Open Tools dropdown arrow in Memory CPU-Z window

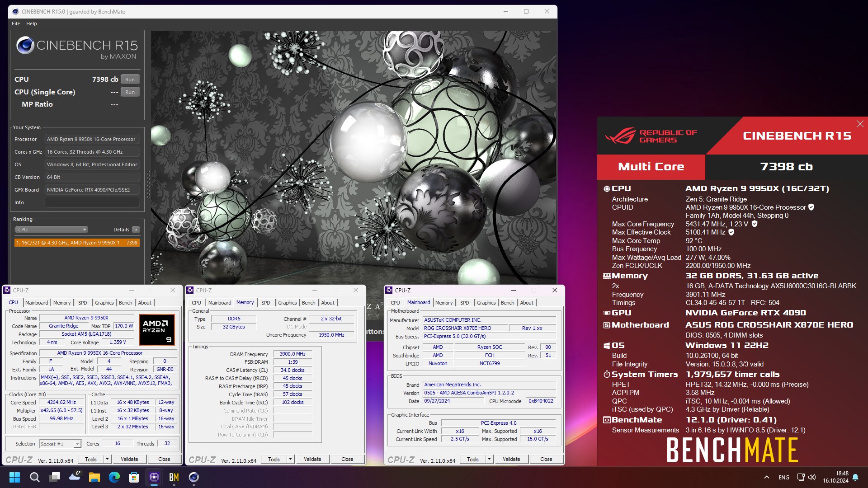pos(291,459)
